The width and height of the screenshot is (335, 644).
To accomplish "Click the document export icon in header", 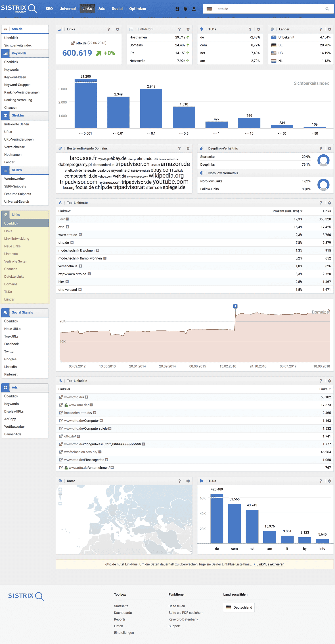I will pos(177,9).
